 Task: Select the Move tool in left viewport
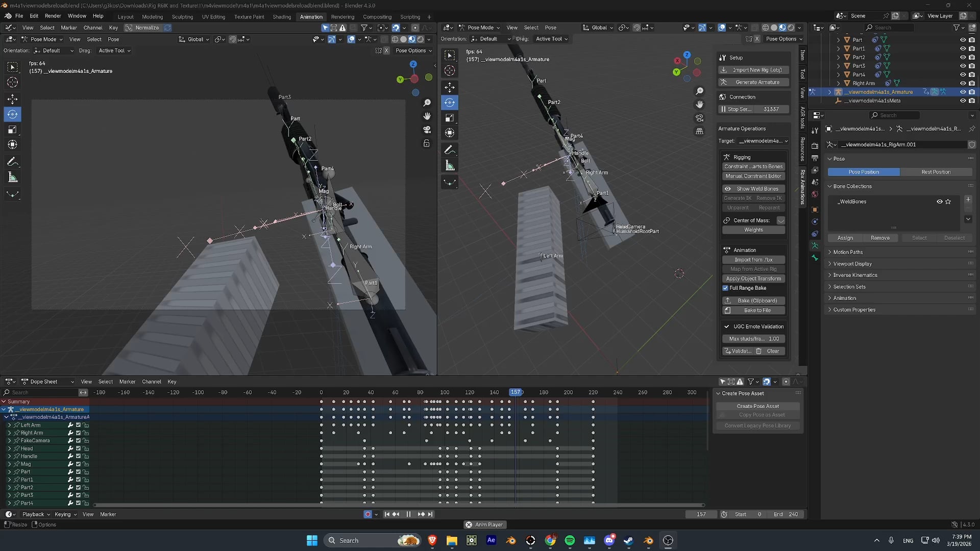pyautogui.click(x=13, y=98)
